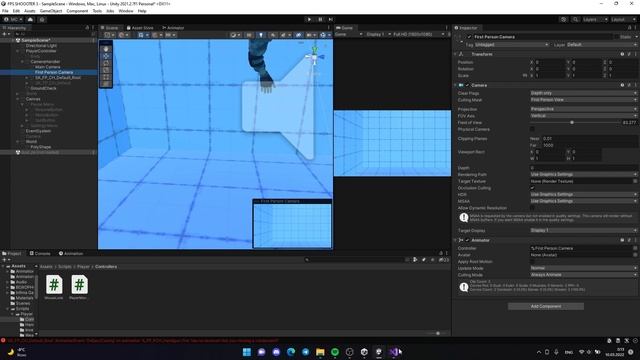This screenshot has height=360, width=640.
Task: Pause the game with the Pause button
Action: coord(320,19)
